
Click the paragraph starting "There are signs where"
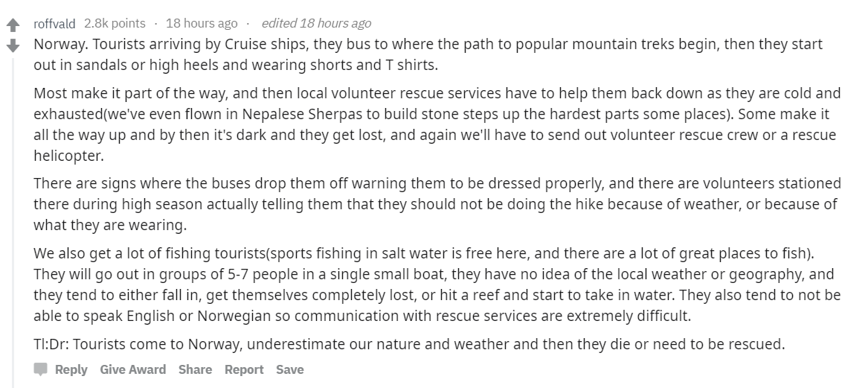(x=437, y=204)
